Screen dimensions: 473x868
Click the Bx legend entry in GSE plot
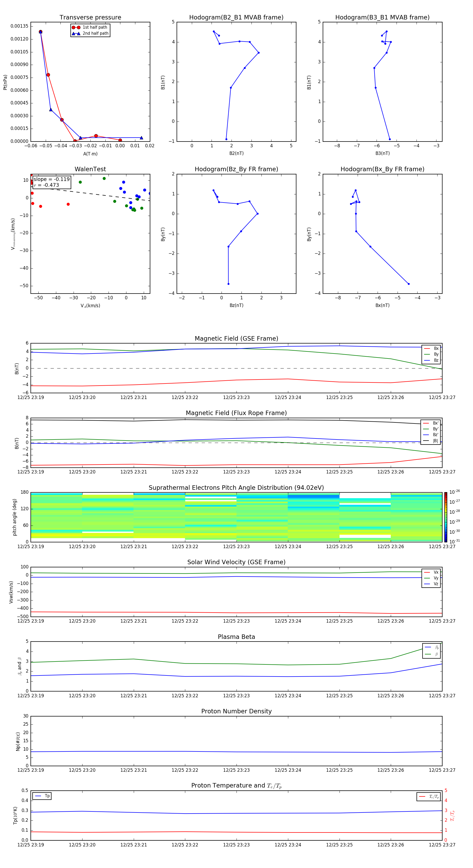431,349
